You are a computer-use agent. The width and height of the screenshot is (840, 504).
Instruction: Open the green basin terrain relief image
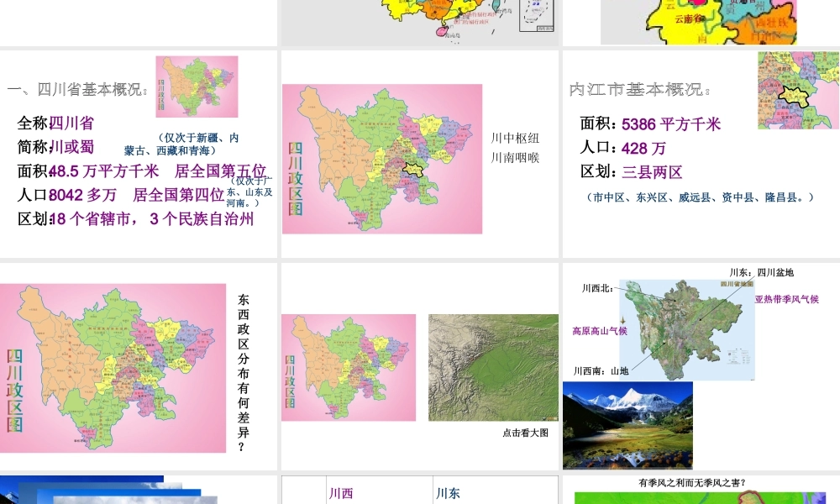click(x=493, y=367)
